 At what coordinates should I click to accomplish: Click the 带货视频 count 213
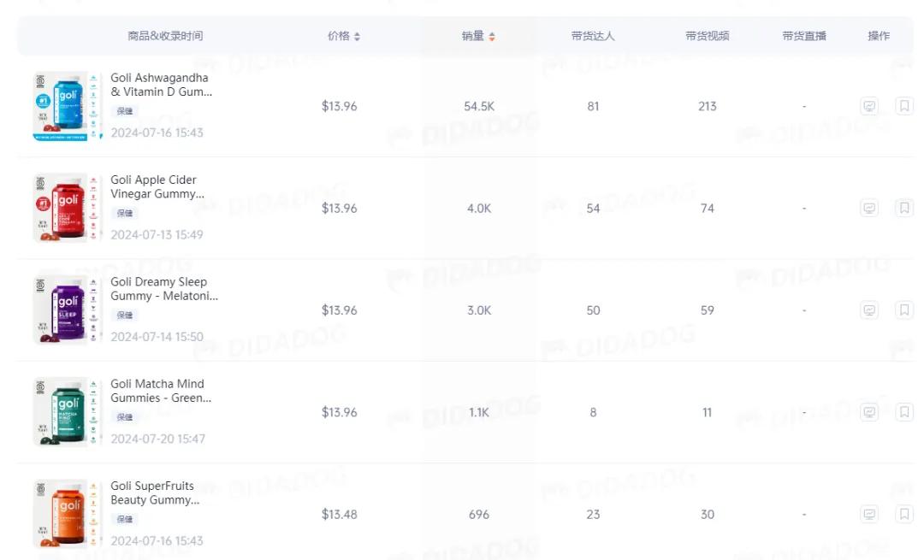pos(707,107)
